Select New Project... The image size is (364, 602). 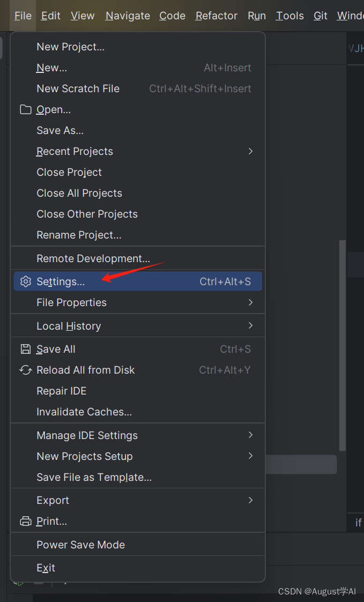(x=70, y=47)
